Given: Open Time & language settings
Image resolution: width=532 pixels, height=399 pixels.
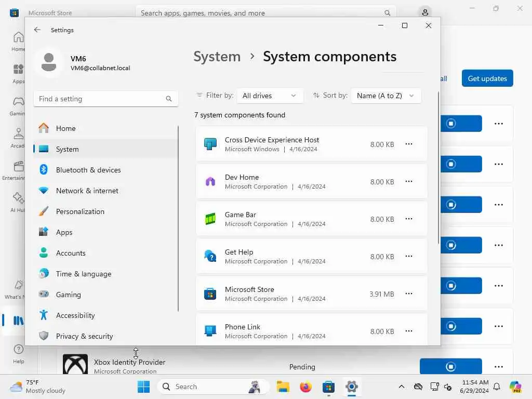Looking at the screenshot, I should pyautogui.click(x=105, y=274).
